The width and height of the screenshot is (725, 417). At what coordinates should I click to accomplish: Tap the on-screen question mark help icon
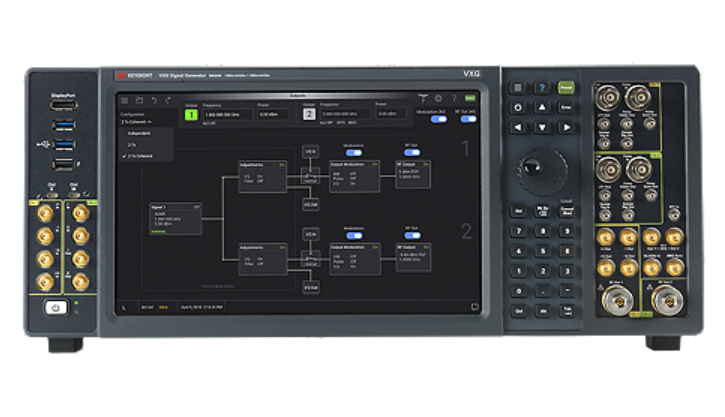(454, 98)
